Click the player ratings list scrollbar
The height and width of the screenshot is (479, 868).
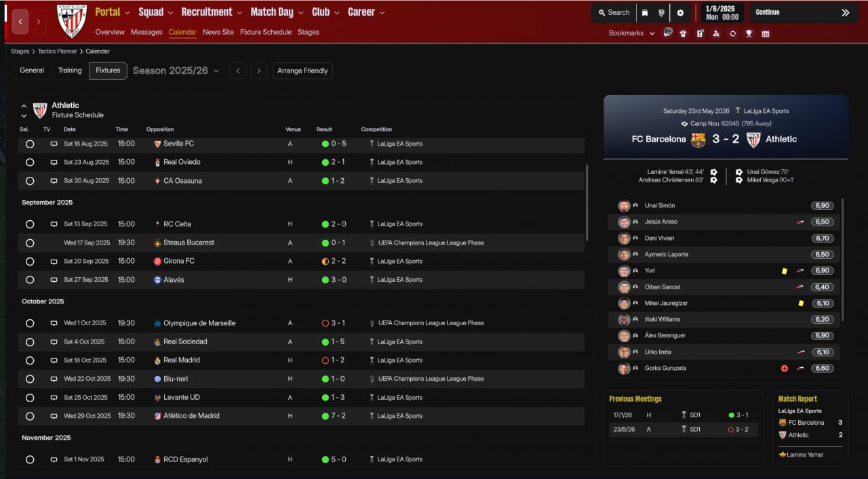coord(843,260)
